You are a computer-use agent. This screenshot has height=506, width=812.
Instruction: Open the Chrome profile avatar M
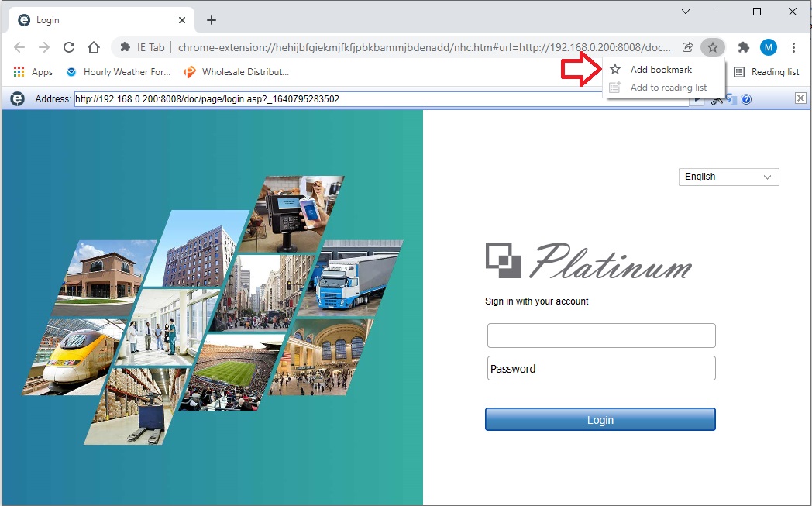click(768, 47)
